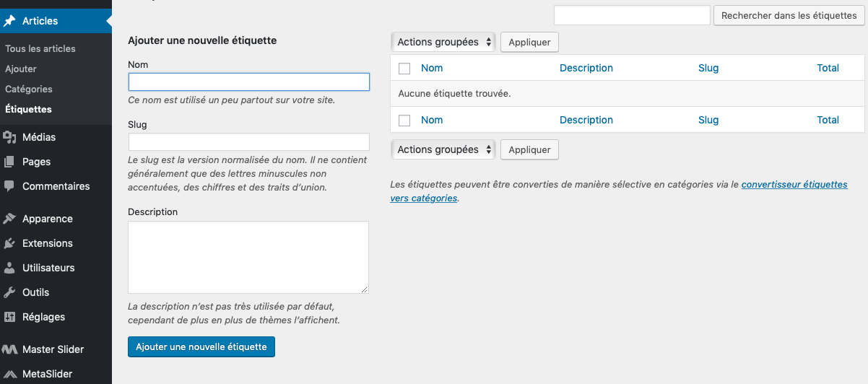Viewport: 868px width, 384px height.
Task: Click the Pages icon in sidebar
Action: (x=9, y=162)
